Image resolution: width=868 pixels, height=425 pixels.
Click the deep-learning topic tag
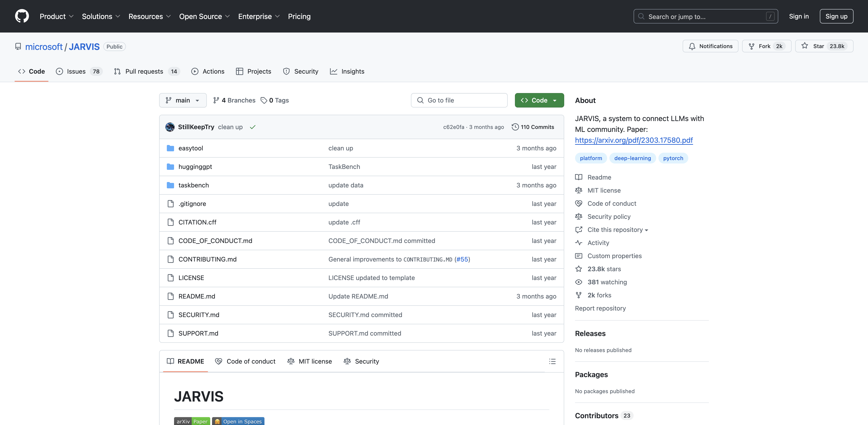point(632,158)
